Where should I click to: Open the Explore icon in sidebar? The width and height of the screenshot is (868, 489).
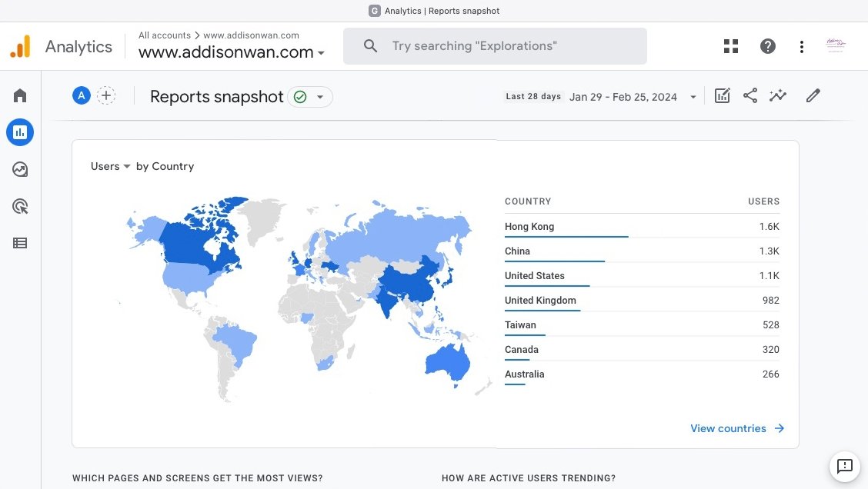pyautogui.click(x=20, y=169)
